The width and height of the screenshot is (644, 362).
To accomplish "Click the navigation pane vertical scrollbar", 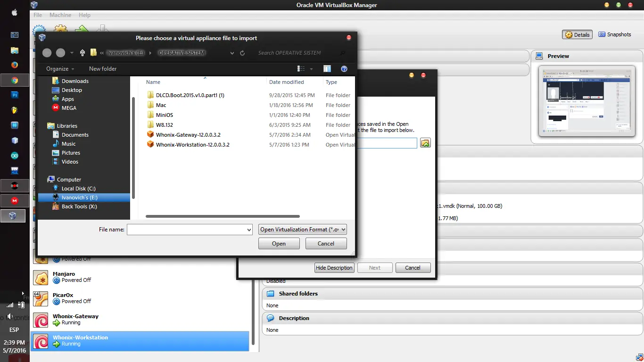I will pos(133,148).
